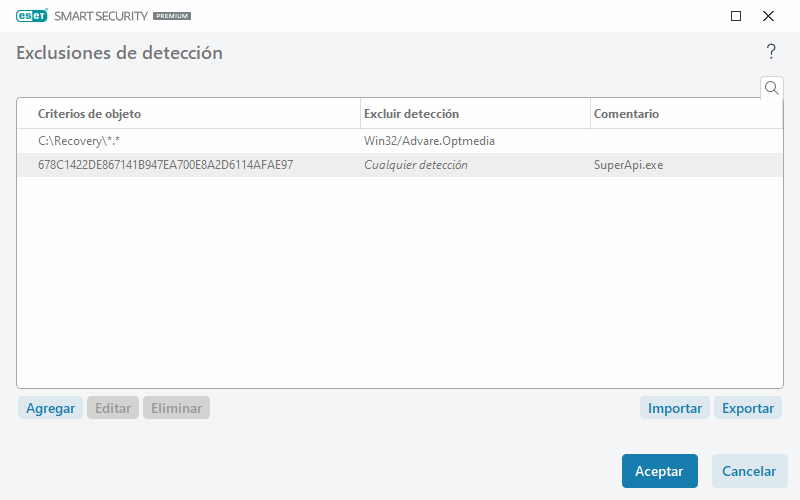Maximize the ESET window
The width and height of the screenshot is (800, 500).
pyautogui.click(x=736, y=16)
